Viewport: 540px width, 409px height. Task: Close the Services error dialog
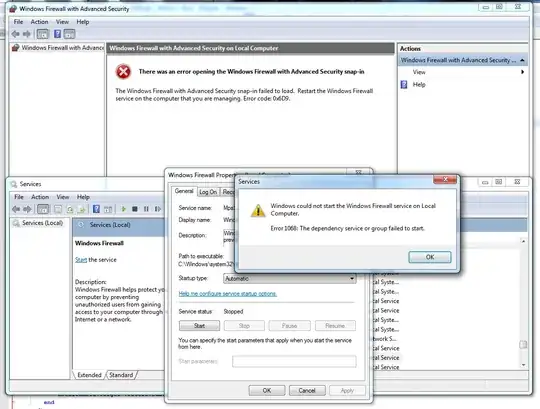(445, 179)
